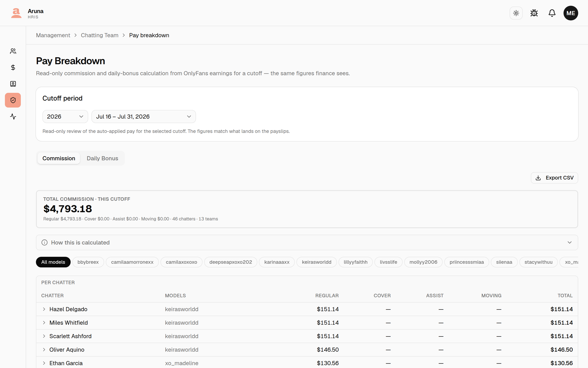Filter by stacywithuu model
This screenshot has width=588, height=368.
point(538,262)
